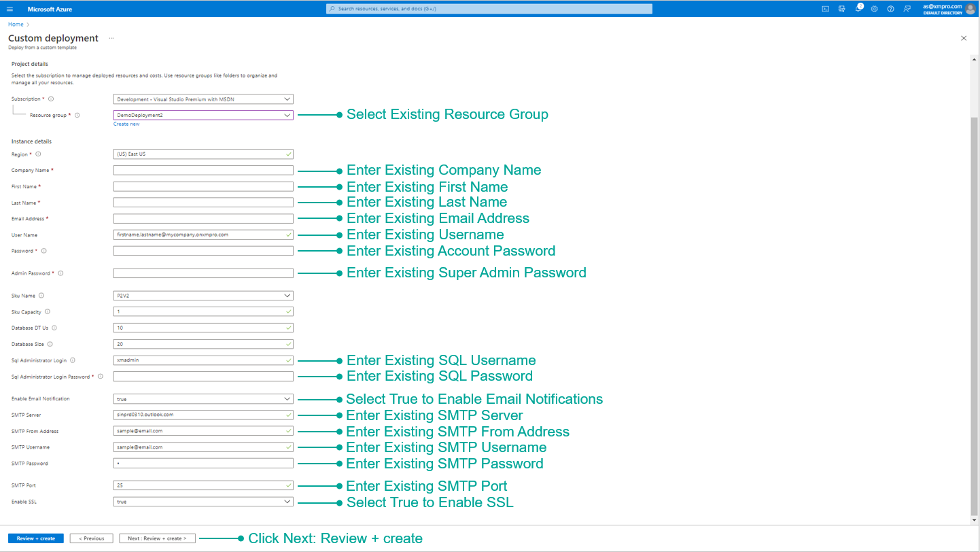Screen dimensions: 980x552
Task: Show info tooltip for Database DT Us
Action: (x=54, y=328)
